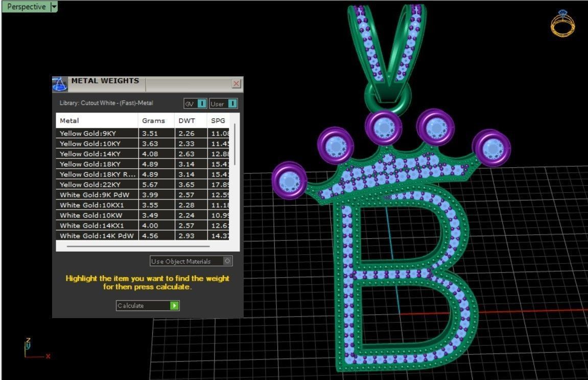
Task: Select the White Gold:14K PdW row
Action: pyautogui.click(x=143, y=235)
